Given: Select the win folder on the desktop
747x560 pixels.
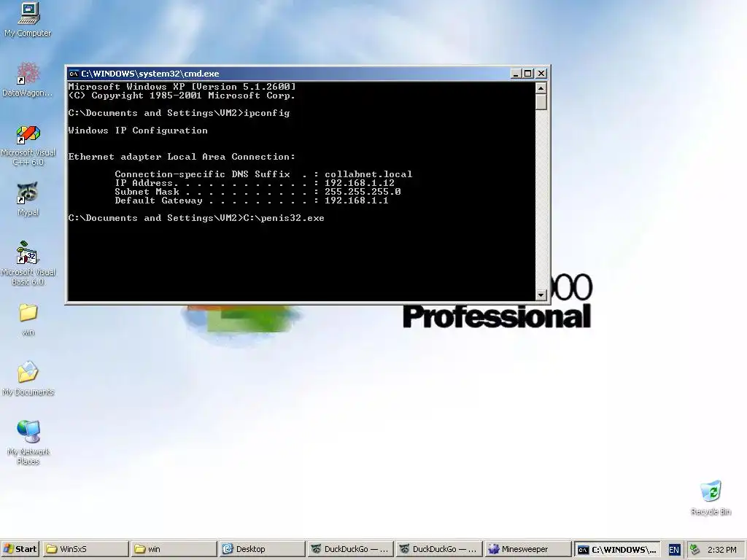Looking at the screenshot, I should click(x=28, y=319).
